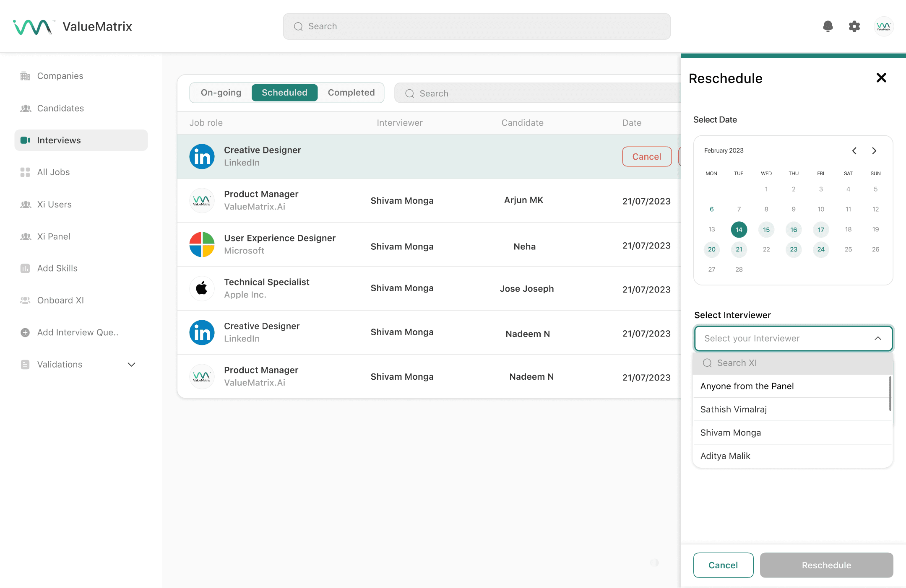Open the notifications bell icon
The image size is (906, 588).
(x=828, y=26)
